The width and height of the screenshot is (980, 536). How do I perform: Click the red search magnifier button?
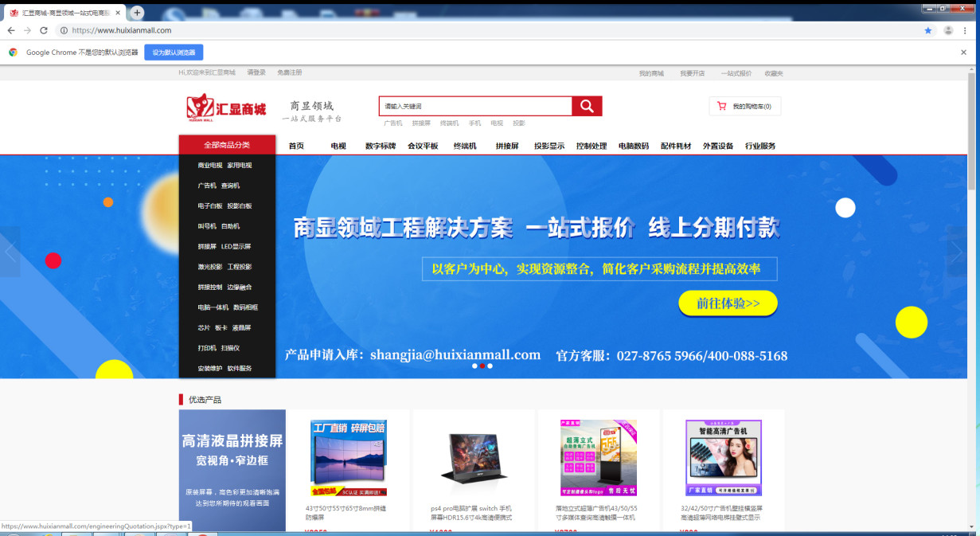[x=587, y=106]
